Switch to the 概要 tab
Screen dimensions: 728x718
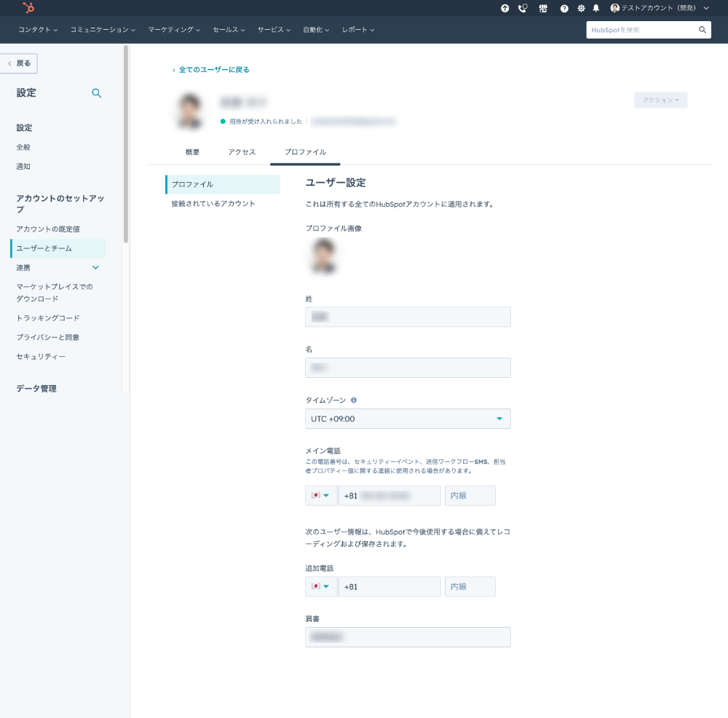coord(192,152)
